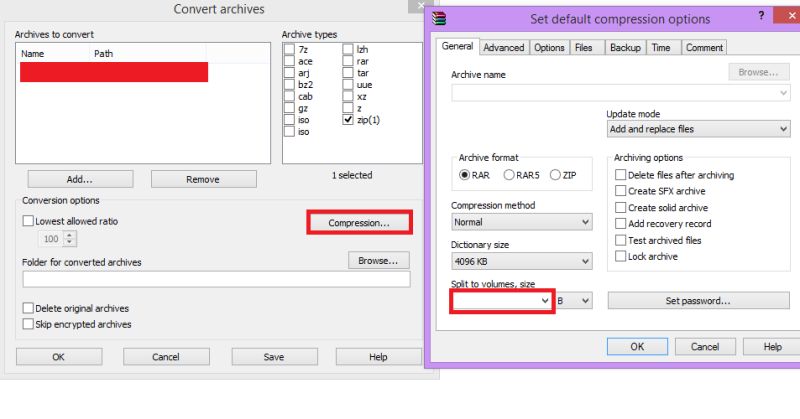Click OK in Convert archives window
Image resolution: width=800 pixels, height=419 pixels.
click(x=59, y=357)
